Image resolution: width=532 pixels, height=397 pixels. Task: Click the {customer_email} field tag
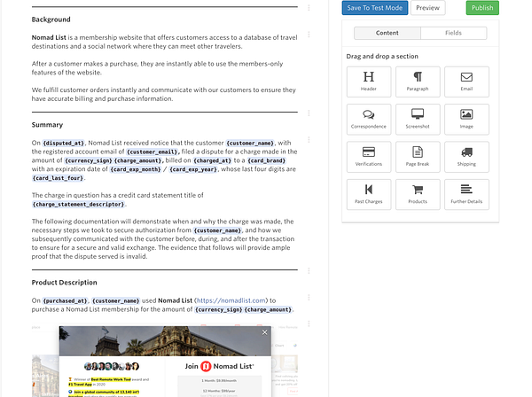[x=152, y=152]
